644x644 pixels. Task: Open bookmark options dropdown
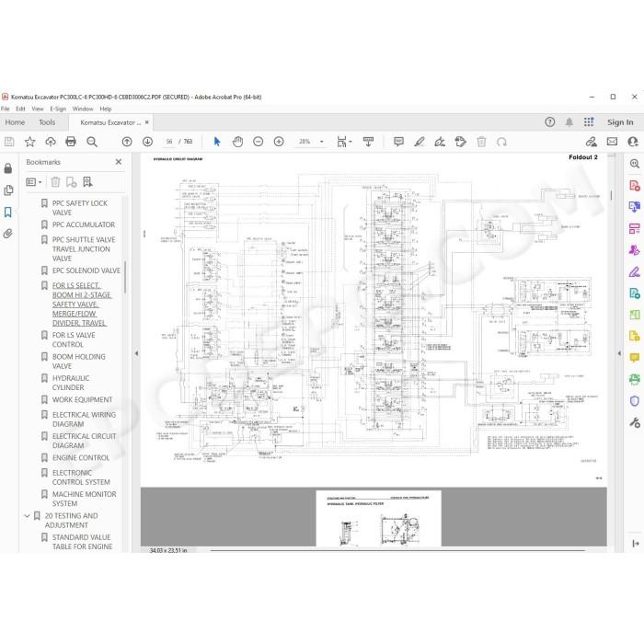[34, 182]
